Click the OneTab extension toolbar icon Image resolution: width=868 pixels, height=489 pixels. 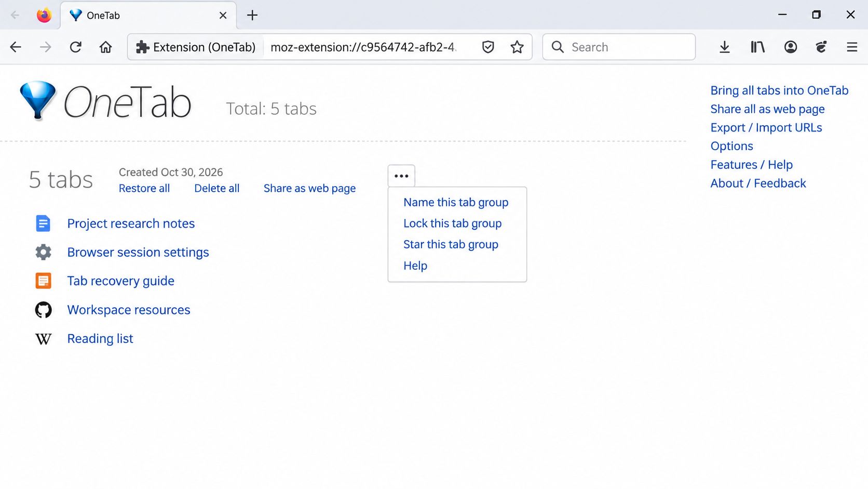(821, 47)
